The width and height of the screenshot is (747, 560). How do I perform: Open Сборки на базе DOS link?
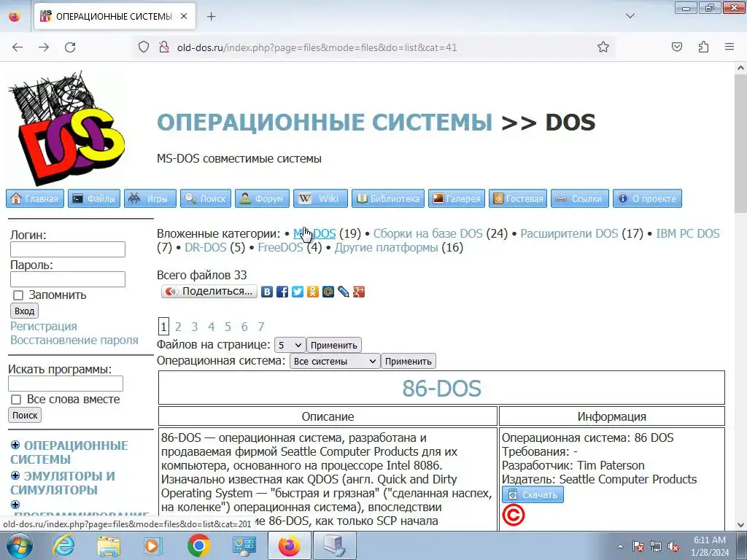[427, 234]
